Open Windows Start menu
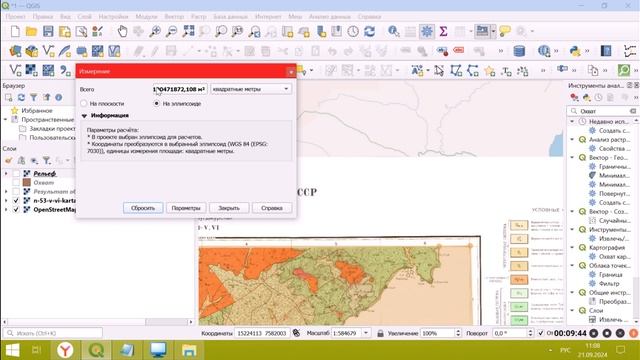 12,350
